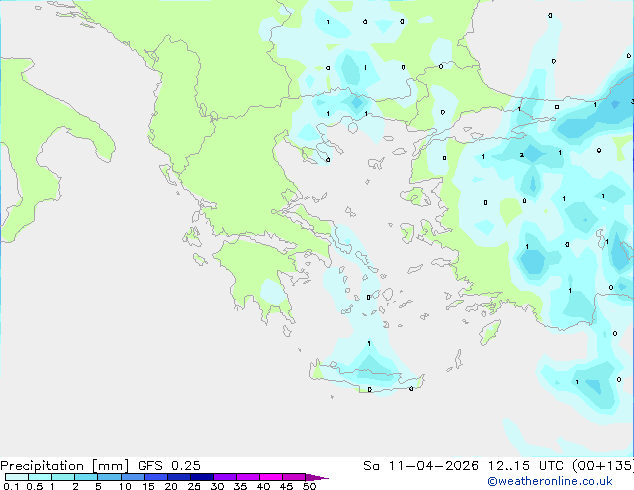This screenshot has height=490, width=634.
Task: Select the 15–20 mm legend color swatch
Action: pos(156,477)
